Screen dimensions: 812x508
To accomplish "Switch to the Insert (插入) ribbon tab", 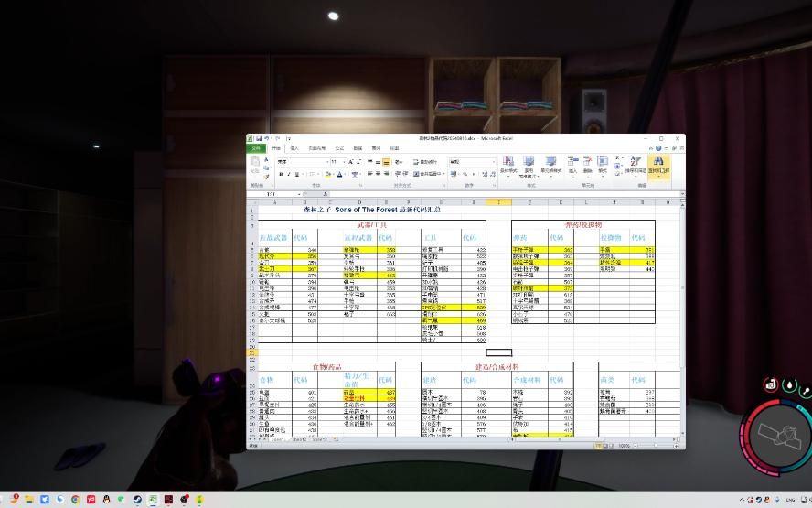I will pos(294,148).
